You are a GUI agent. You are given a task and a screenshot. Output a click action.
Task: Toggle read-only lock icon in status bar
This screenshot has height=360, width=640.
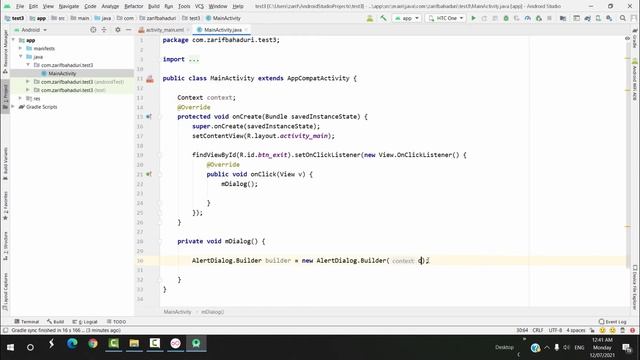point(592,330)
